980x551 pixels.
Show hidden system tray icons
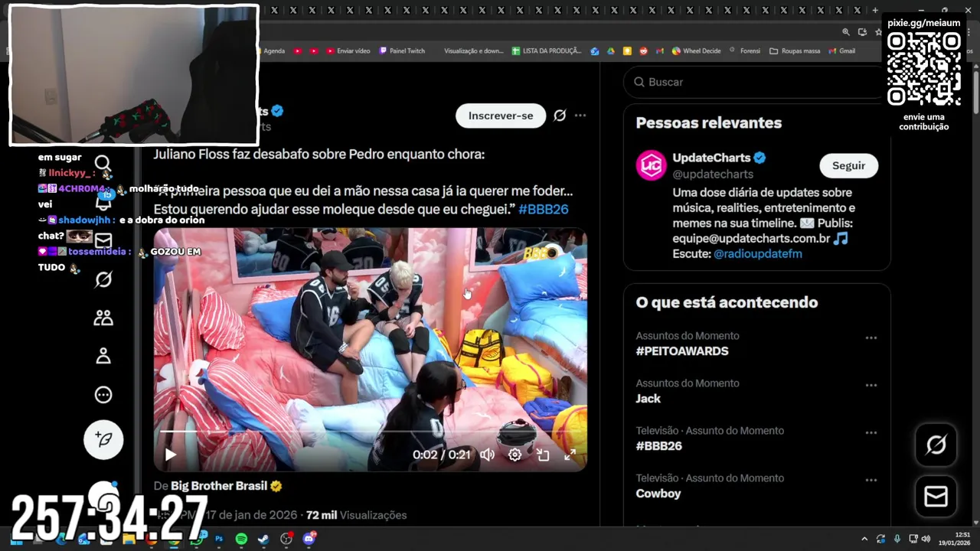[864, 539]
